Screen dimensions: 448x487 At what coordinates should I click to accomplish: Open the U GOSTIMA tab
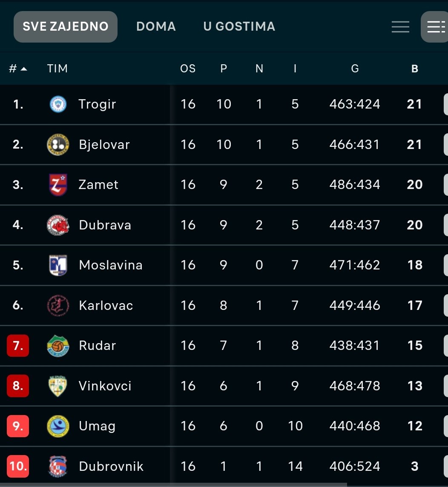pyautogui.click(x=239, y=26)
